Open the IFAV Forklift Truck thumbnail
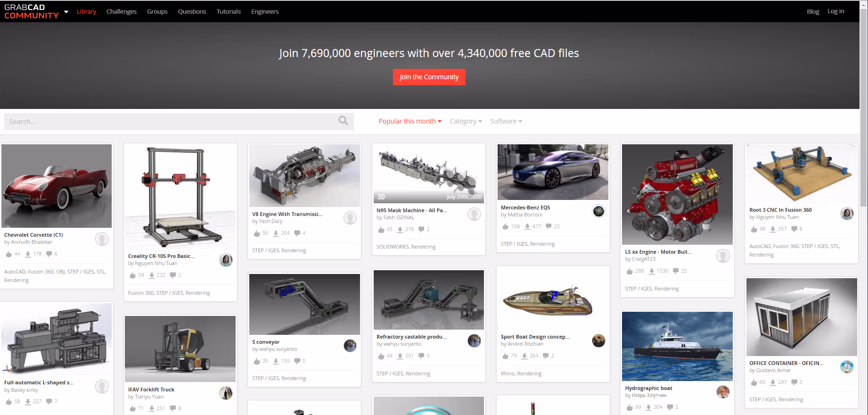The image size is (868, 415). [180, 349]
